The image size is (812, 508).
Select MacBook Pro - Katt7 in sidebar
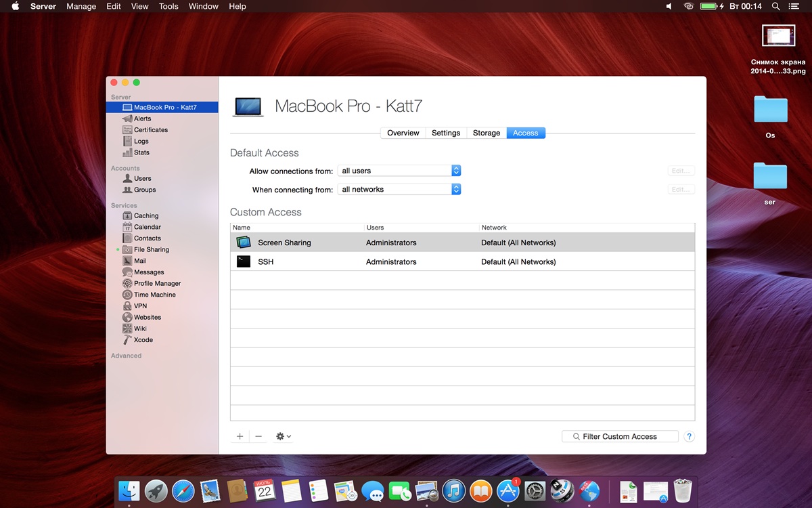click(162, 107)
